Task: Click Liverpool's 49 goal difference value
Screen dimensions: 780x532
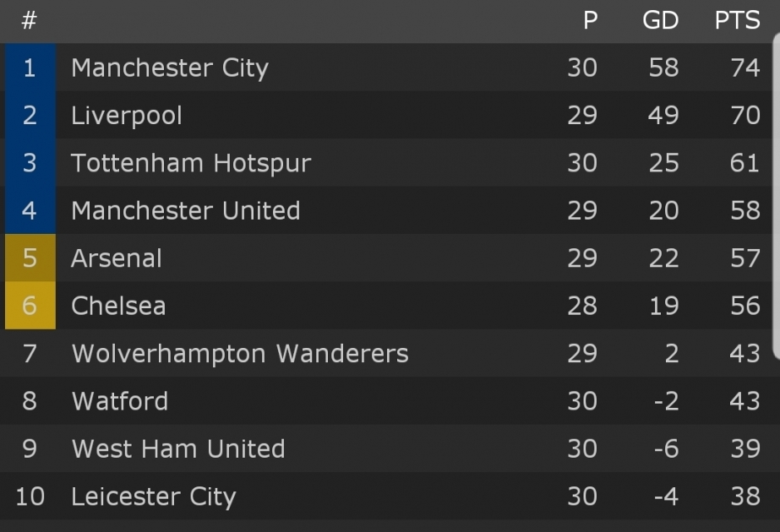Action: pos(663,116)
